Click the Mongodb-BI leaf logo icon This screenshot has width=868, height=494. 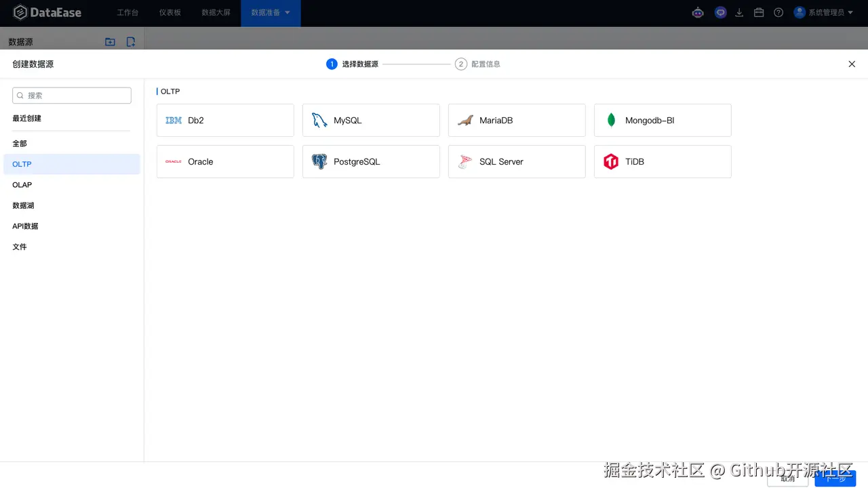(x=611, y=121)
